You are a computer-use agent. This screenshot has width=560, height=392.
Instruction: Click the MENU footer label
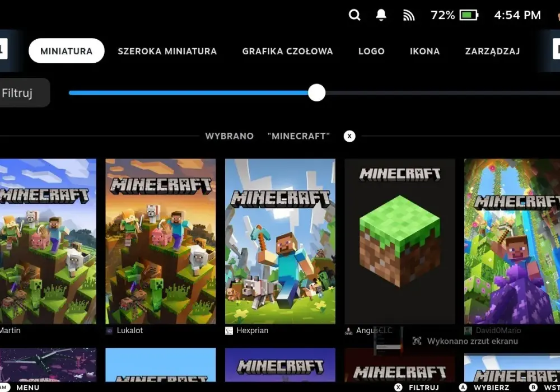tap(28, 388)
